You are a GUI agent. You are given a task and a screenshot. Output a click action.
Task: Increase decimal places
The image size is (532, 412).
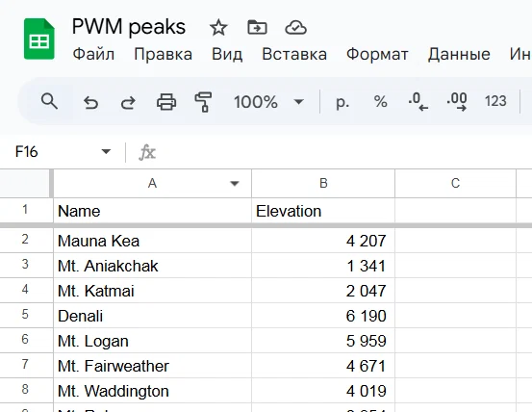coord(457,101)
